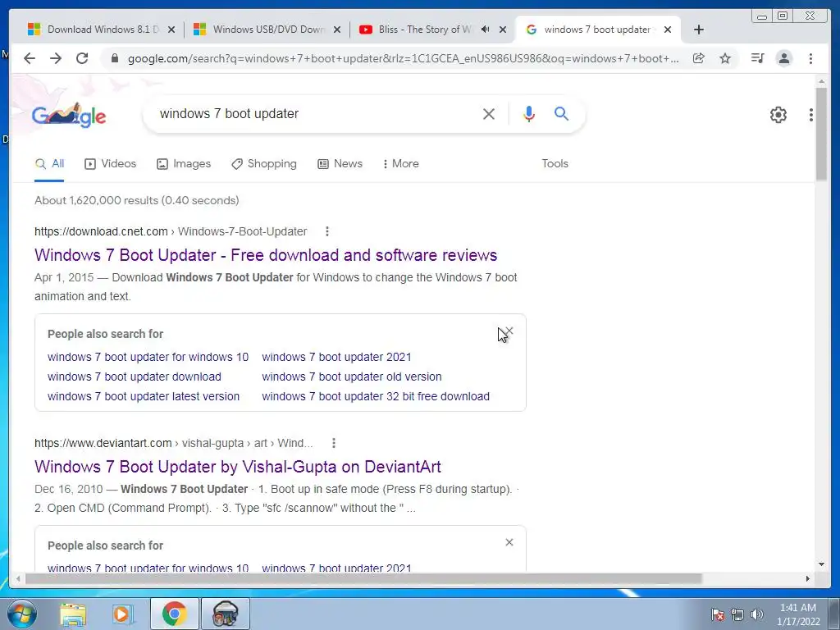Close the Windows USB/DVD Download tab
The image size is (840, 630).
click(x=337, y=30)
